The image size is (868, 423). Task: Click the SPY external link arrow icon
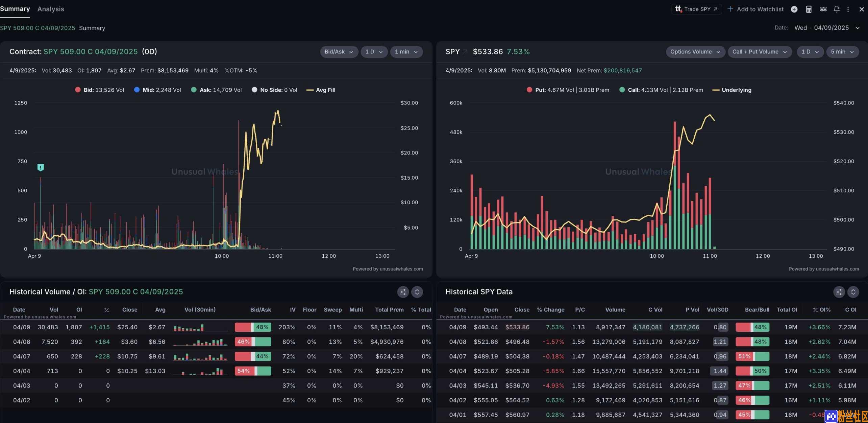pyautogui.click(x=465, y=52)
